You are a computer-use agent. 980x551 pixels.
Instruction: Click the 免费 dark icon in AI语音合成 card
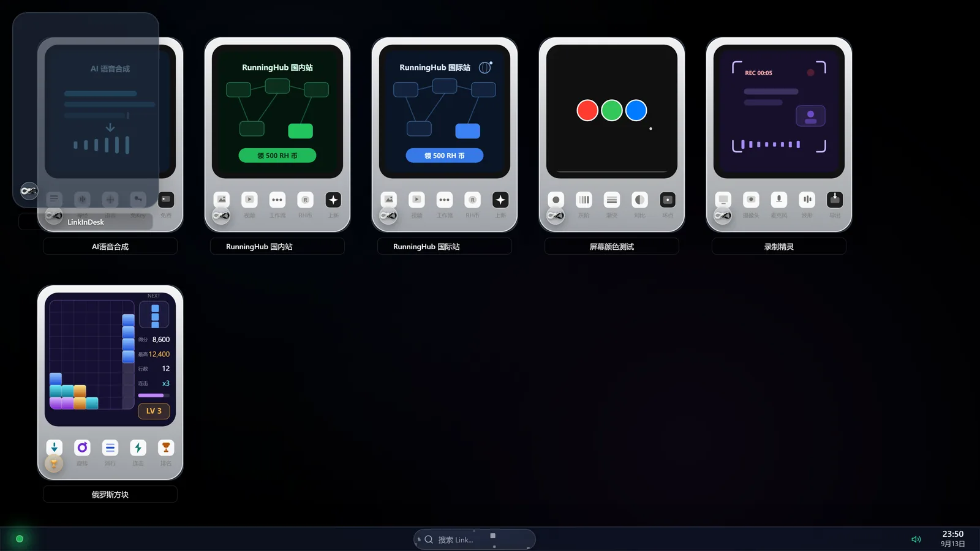166,200
